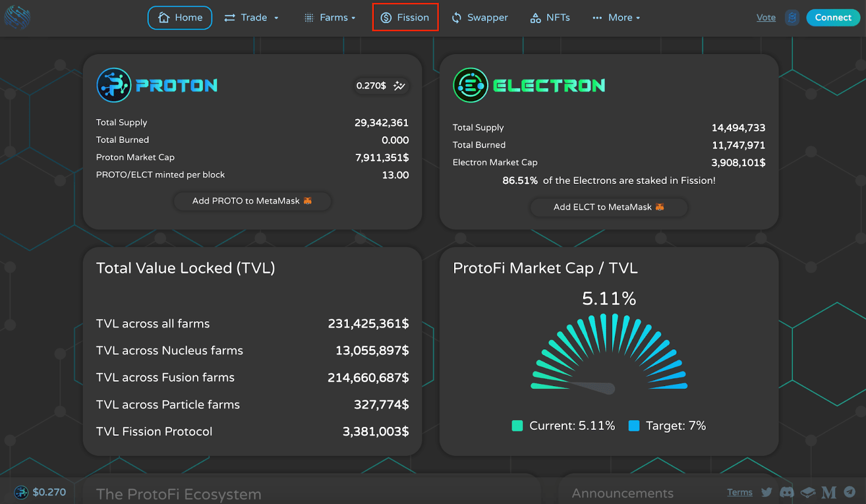This screenshot has width=866, height=504.
Task: Click the green Current legend swatch
Action: [517, 426]
